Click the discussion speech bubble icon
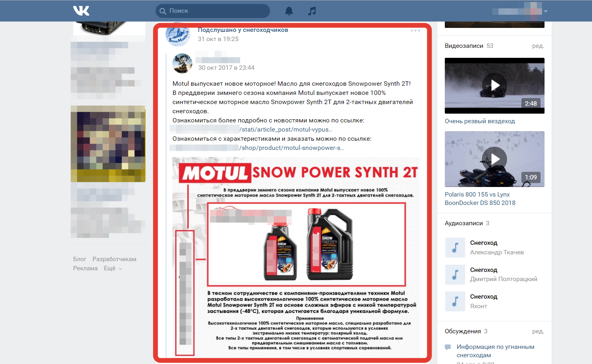592x364 pixels. [x=448, y=347]
